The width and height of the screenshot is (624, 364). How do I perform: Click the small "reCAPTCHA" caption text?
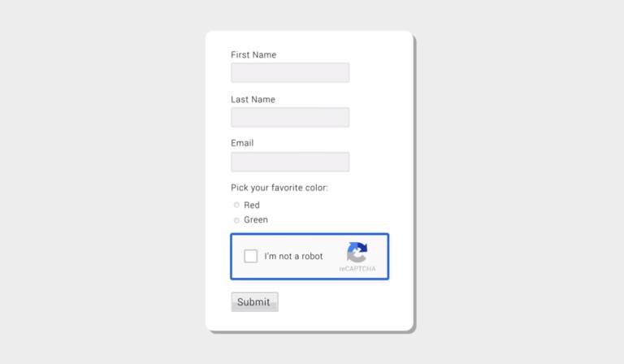pyautogui.click(x=357, y=269)
